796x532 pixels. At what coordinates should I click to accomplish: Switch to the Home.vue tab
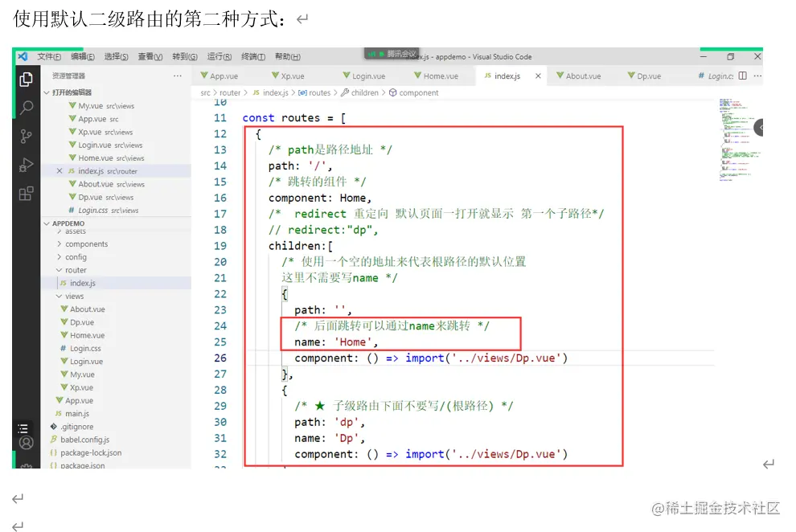pyautogui.click(x=441, y=76)
